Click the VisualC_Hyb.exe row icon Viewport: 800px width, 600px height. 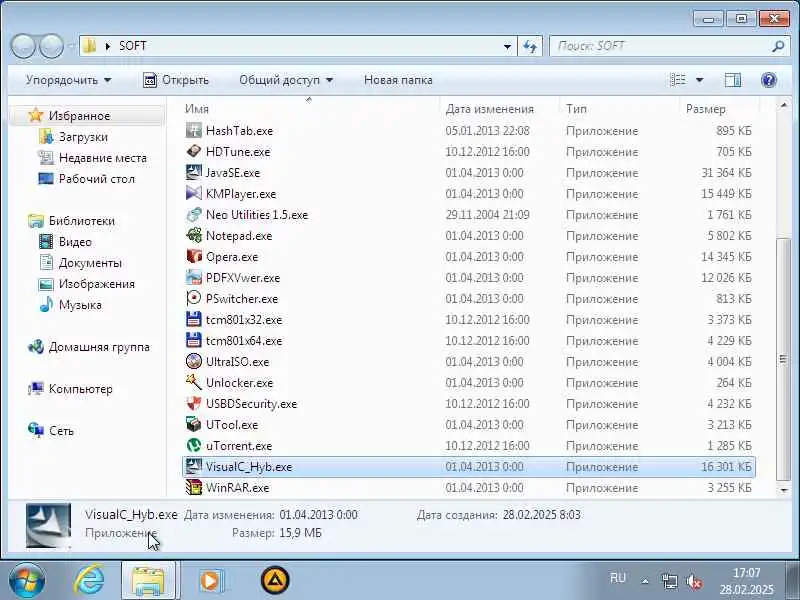[x=194, y=466]
